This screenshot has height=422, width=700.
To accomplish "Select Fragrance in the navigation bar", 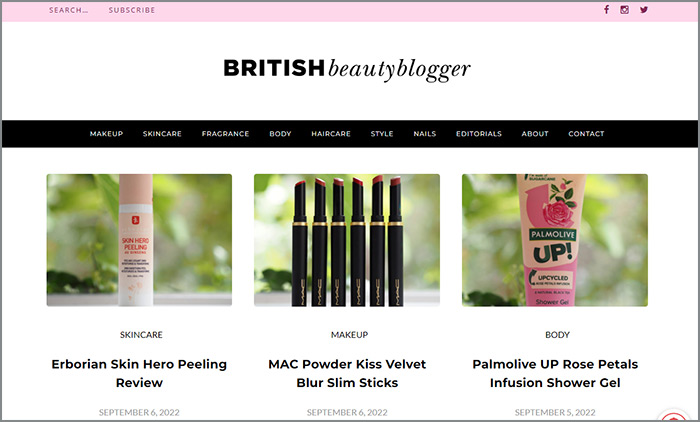I will coord(225,134).
